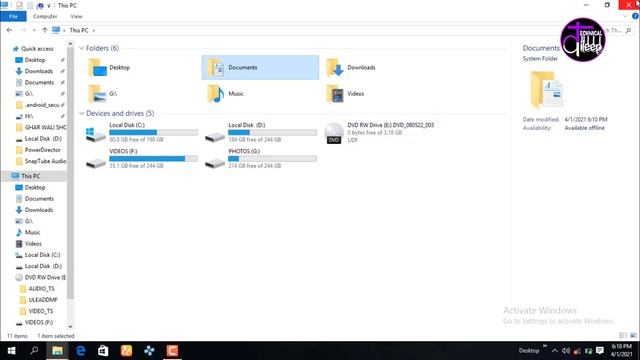The width and height of the screenshot is (640, 360).
Task: Click Documents preview thumbnail in details pane
Action: pyautogui.click(x=547, y=90)
